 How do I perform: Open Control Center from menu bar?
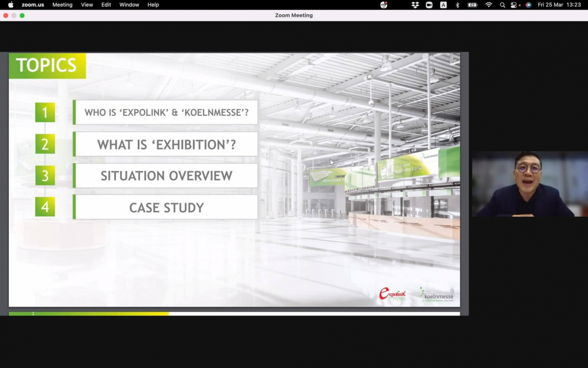515,5
